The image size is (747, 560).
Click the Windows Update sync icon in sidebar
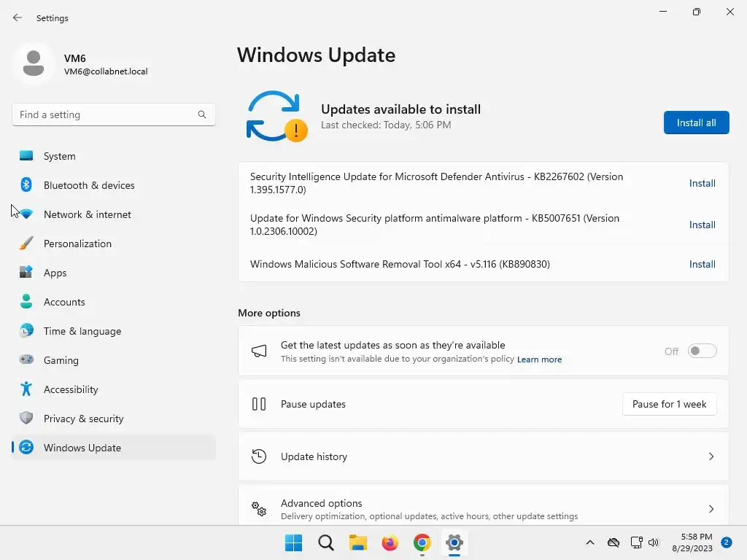[26, 448]
